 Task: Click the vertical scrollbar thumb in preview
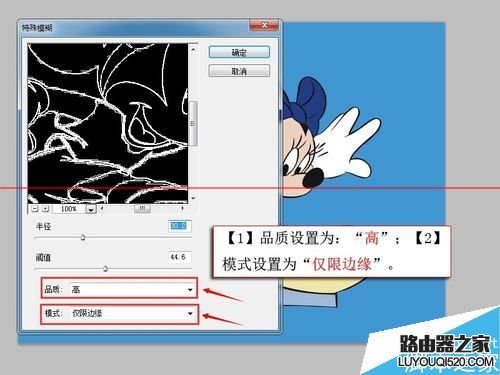click(193, 124)
